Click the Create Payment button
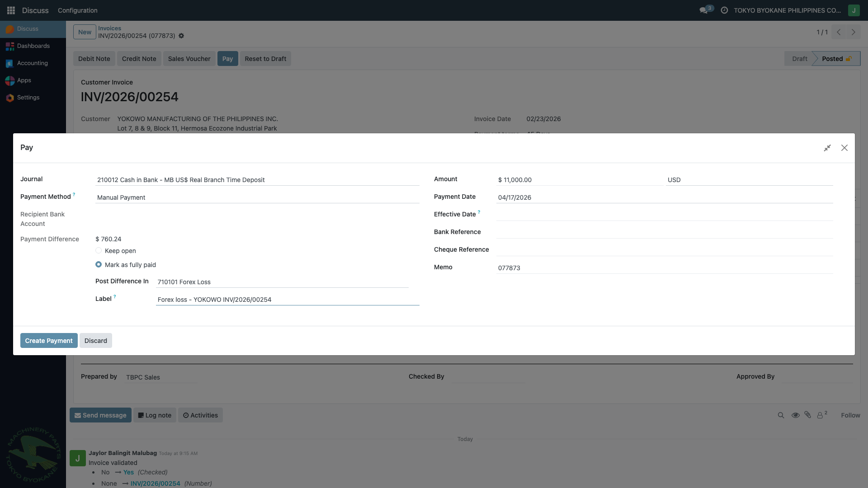 pos(49,341)
